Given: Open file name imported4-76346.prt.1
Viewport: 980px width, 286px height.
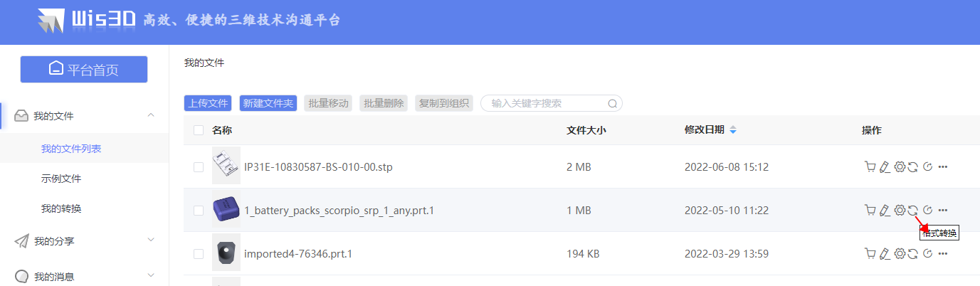Looking at the screenshot, I should (x=298, y=253).
